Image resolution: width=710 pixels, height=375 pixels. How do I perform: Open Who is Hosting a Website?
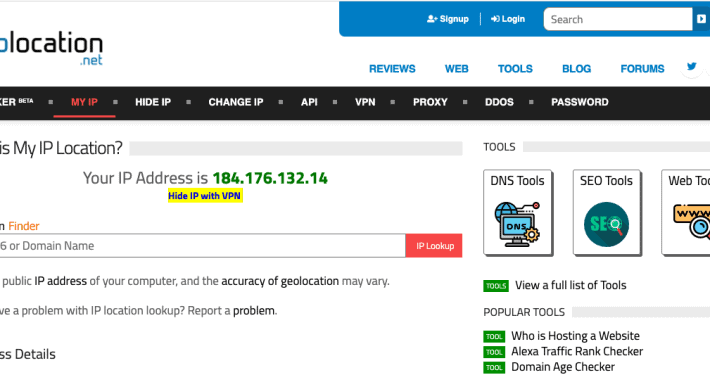(576, 336)
